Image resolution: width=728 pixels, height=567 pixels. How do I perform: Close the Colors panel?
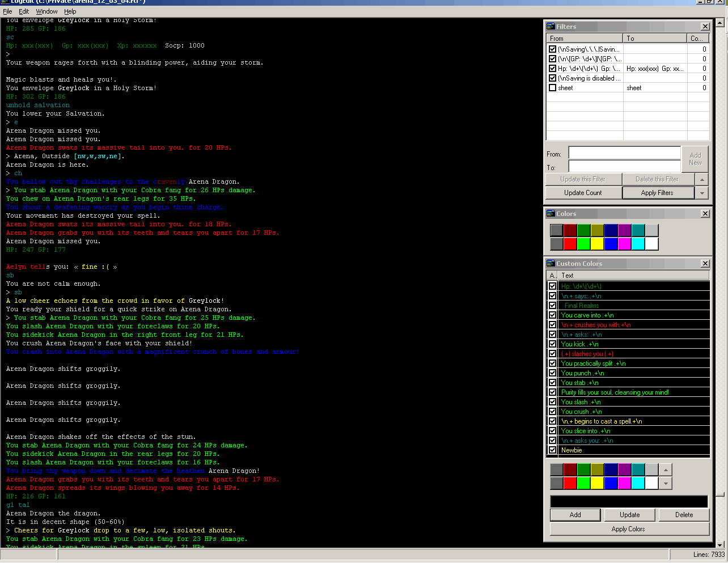tap(705, 214)
